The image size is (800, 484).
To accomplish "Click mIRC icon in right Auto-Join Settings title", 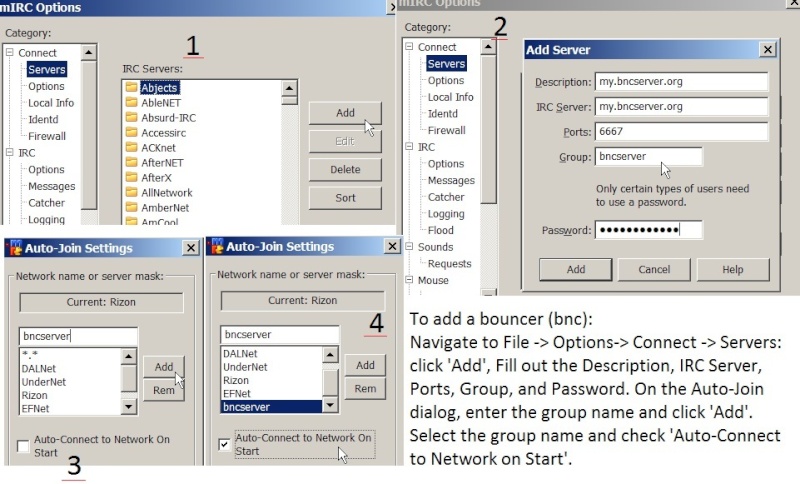I will point(217,246).
